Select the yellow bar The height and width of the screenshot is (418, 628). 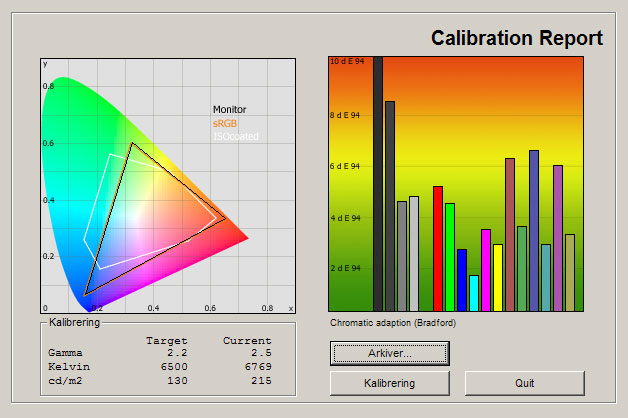[x=498, y=277]
